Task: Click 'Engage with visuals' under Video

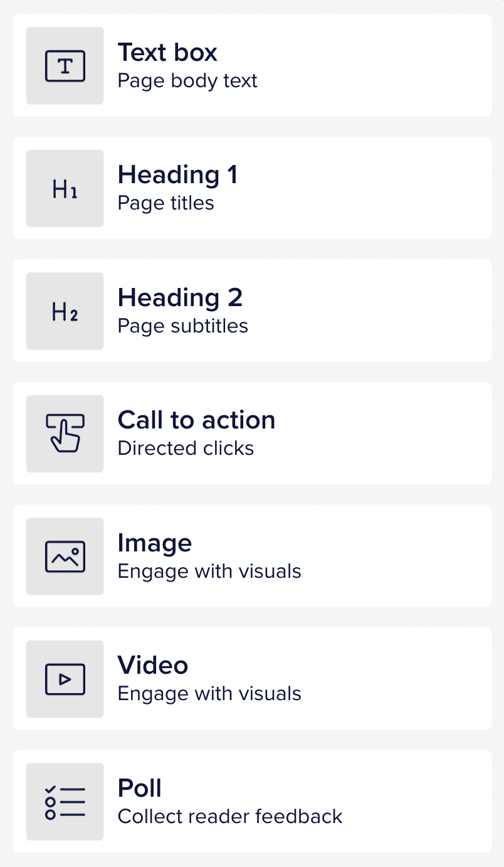Action: tap(209, 694)
